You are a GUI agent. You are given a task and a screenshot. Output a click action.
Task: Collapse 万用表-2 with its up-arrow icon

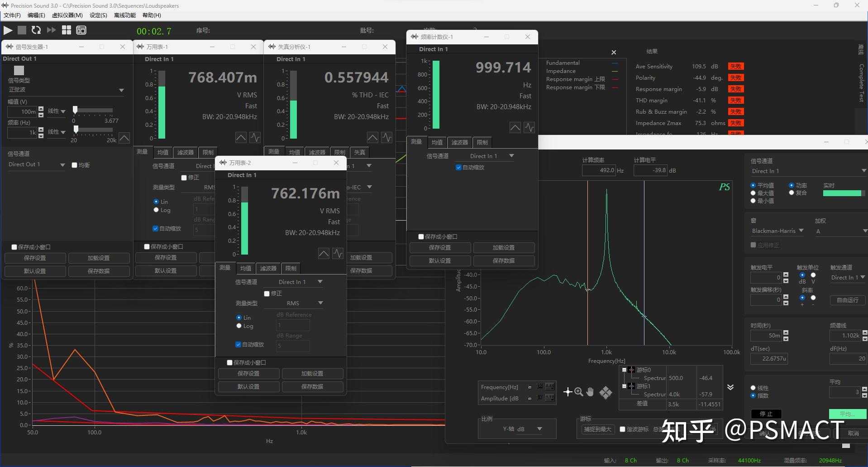coord(324,254)
